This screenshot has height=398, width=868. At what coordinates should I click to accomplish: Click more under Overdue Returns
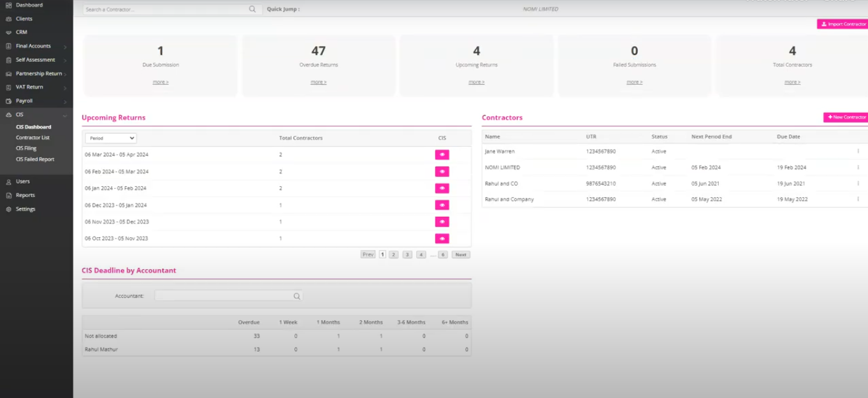319,82
